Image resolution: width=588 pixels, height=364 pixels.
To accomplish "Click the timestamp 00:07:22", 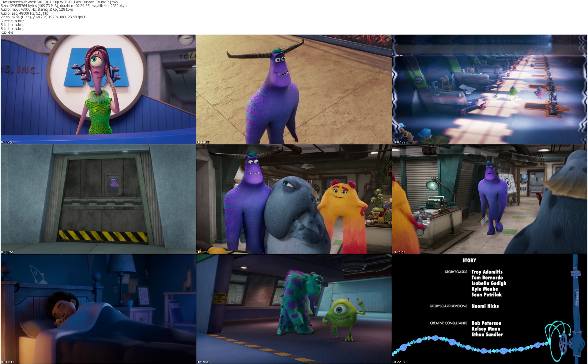I will click(x=399, y=142).
